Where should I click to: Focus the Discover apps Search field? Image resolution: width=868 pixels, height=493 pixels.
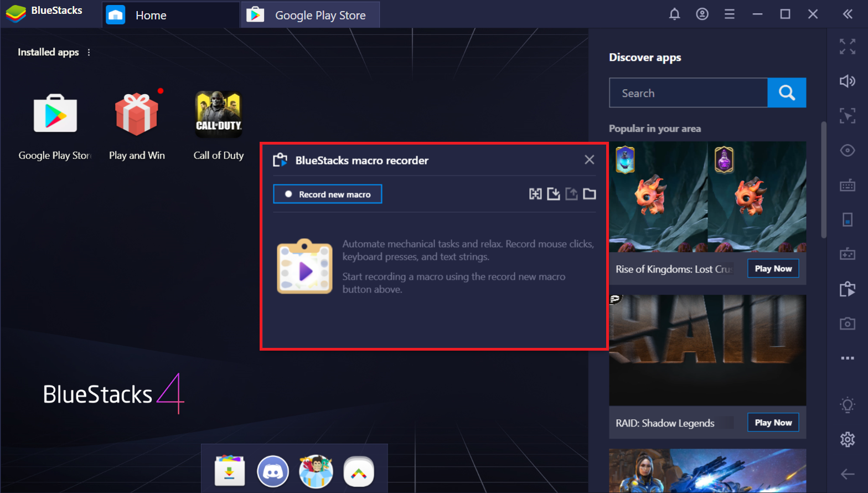point(688,93)
